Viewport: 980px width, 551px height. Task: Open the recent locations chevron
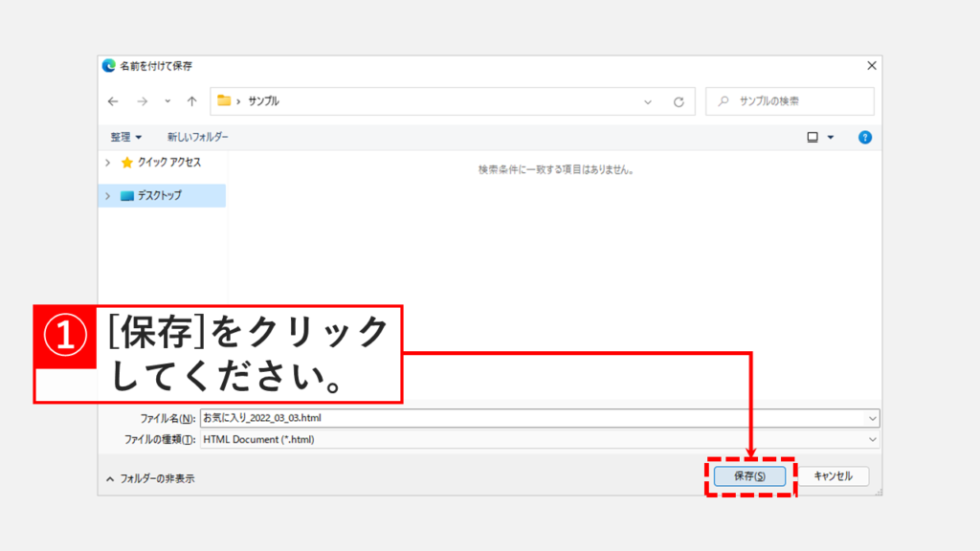tap(167, 101)
